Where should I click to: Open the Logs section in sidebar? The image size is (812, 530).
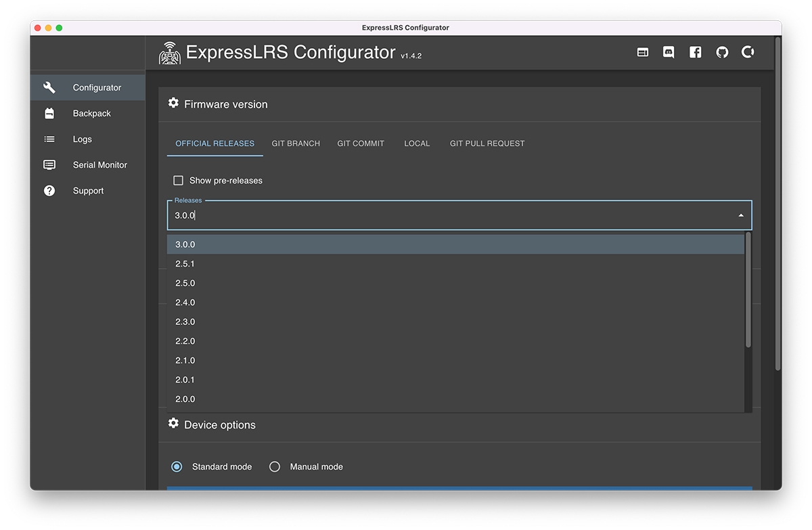coord(87,139)
